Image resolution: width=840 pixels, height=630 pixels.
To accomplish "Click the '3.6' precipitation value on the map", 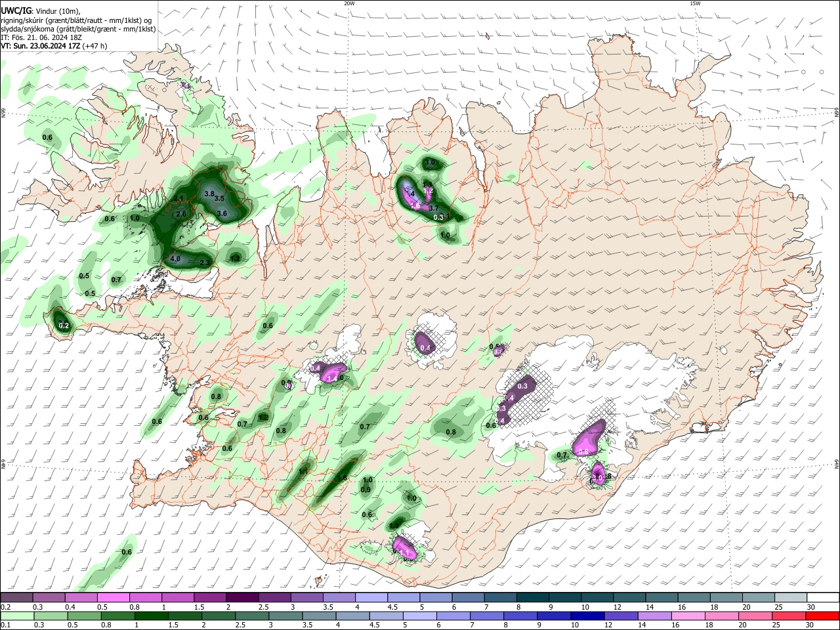I will (x=222, y=213).
